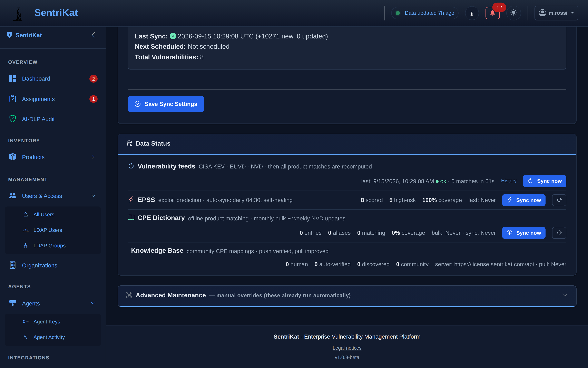588x368 pixels.
Task: Click the SentriKat meerkat logo
Action: click(18, 13)
